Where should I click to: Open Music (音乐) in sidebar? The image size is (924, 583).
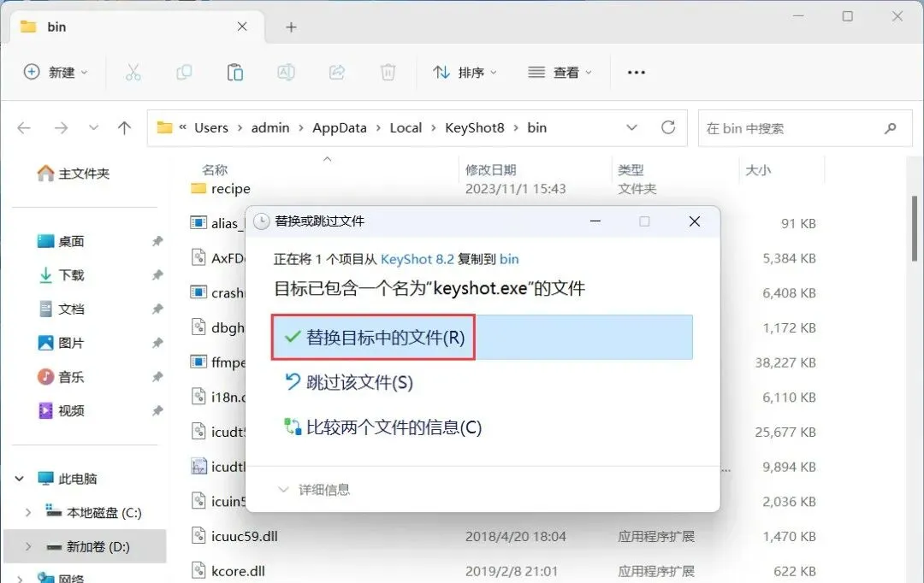(61, 377)
